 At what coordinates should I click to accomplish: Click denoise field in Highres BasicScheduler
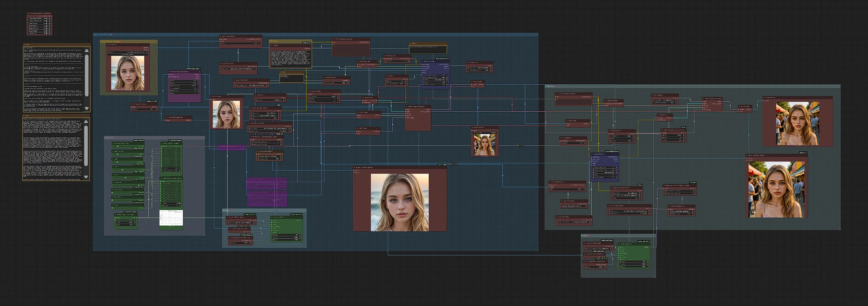tap(622, 141)
